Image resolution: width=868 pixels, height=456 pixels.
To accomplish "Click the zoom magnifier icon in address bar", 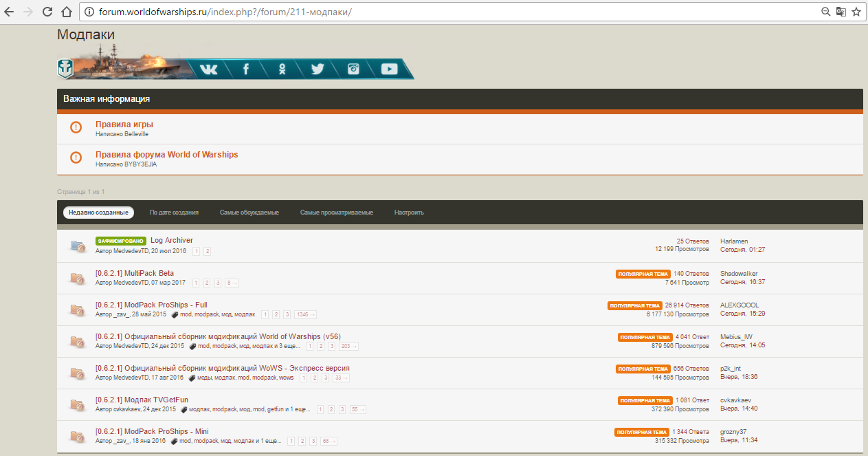I will pos(826,12).
